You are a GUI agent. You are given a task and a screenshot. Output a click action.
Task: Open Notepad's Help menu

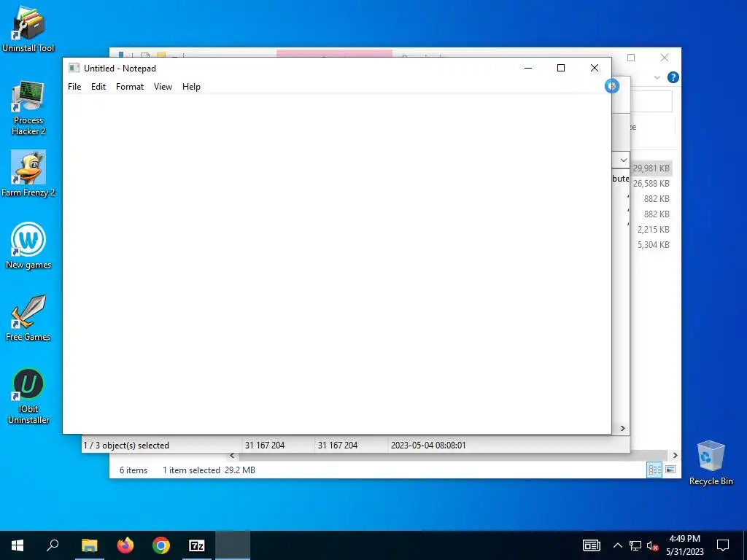tap(191, 87)
